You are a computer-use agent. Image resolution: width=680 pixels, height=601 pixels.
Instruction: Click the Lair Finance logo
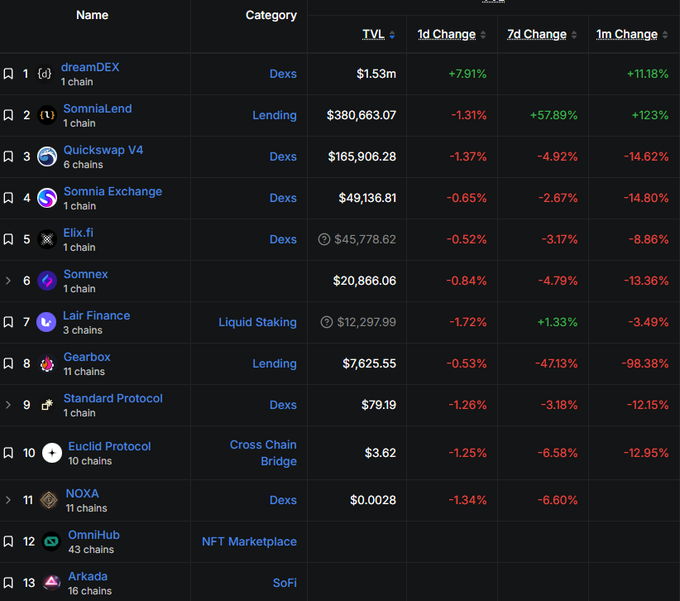click(x=46, y=322)
